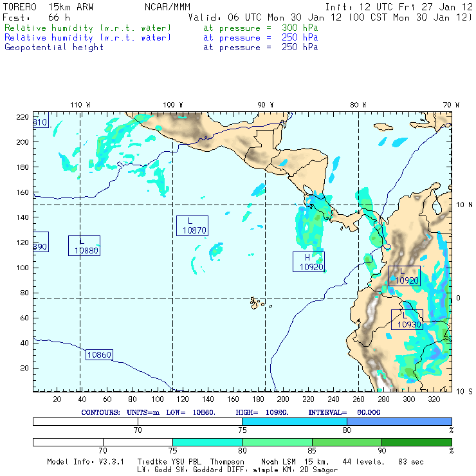Click the '320' tick label on the x-axis
Screen dimensions: 476x476
434,399
